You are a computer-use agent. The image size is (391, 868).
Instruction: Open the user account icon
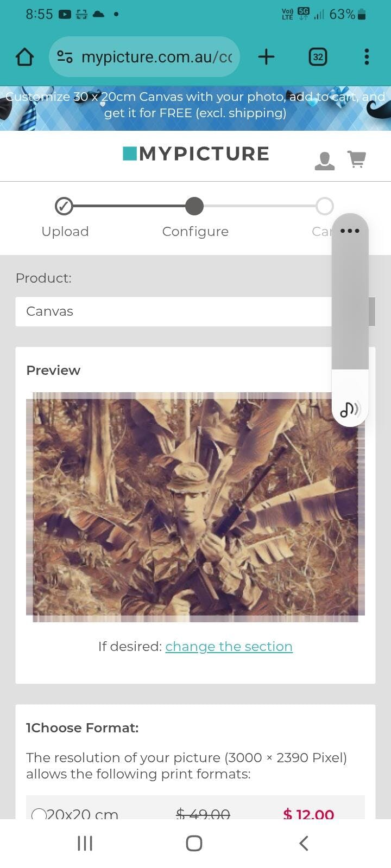click(324, 161)
